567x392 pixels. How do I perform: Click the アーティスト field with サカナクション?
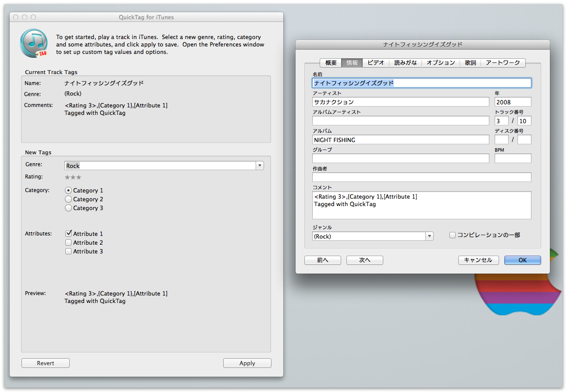click(401, 102)
